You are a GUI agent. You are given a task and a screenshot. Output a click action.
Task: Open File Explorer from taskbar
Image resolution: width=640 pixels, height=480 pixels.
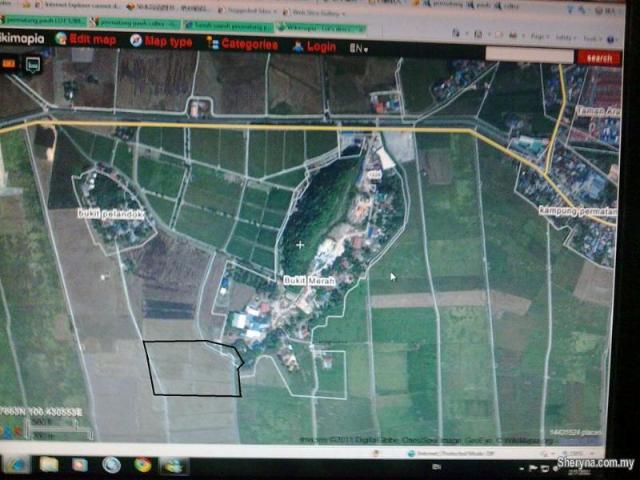tap(49, 464)
